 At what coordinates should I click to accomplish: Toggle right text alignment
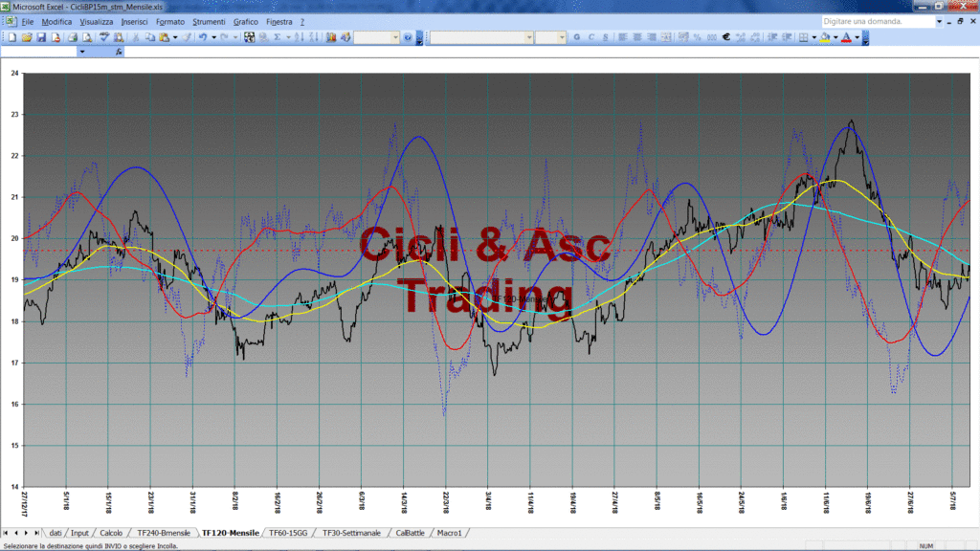[x=651, y=37]
